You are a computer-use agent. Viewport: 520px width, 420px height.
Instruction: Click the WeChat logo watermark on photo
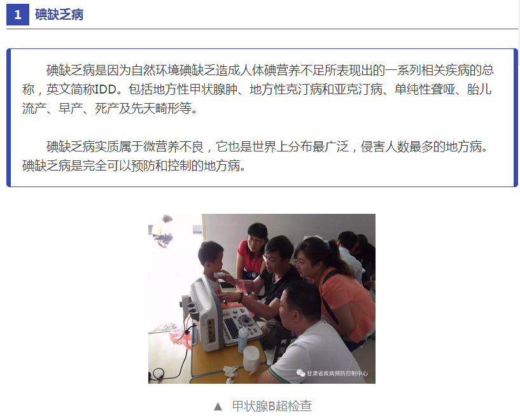click(300, 373)
